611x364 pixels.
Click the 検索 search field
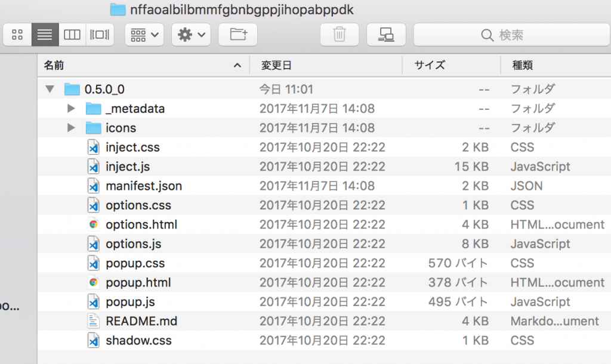[511, 35]
